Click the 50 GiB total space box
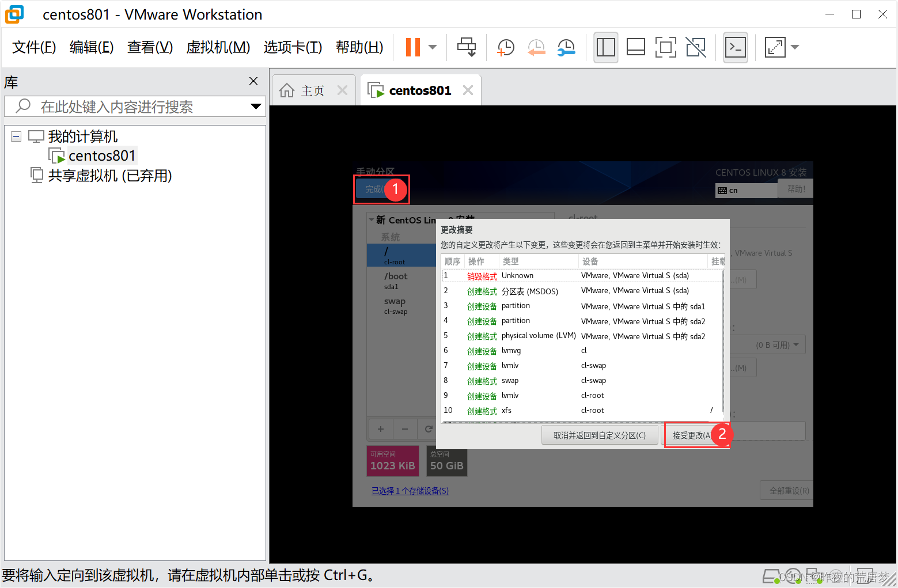 pyautogui.click(x=447, y=461)
